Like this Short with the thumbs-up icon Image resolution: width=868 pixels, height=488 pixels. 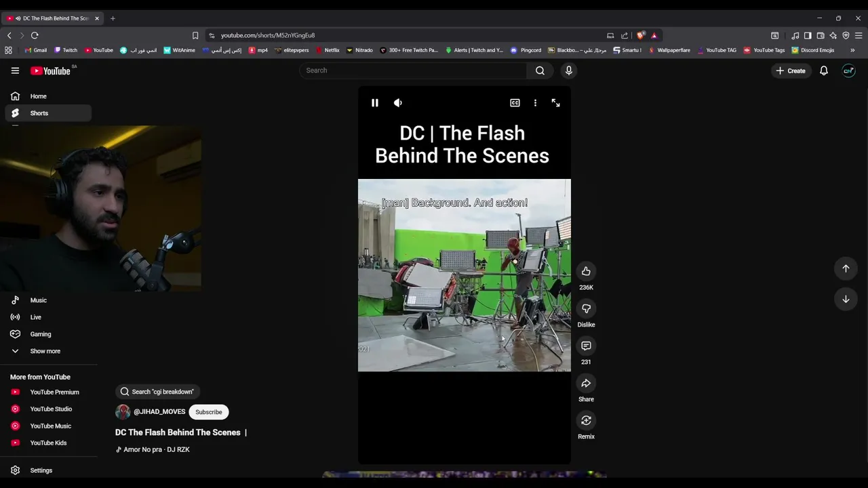tap(586, 271)
